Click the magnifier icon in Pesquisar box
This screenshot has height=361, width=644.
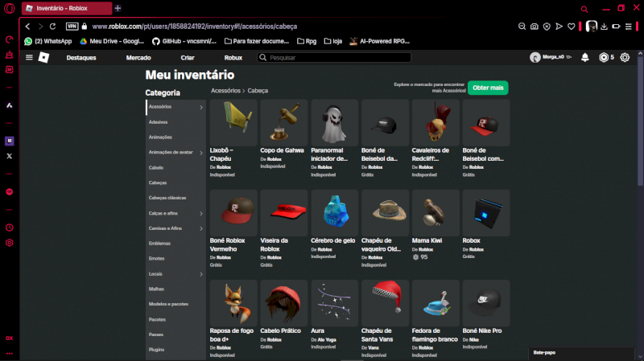tap(263, 57)
